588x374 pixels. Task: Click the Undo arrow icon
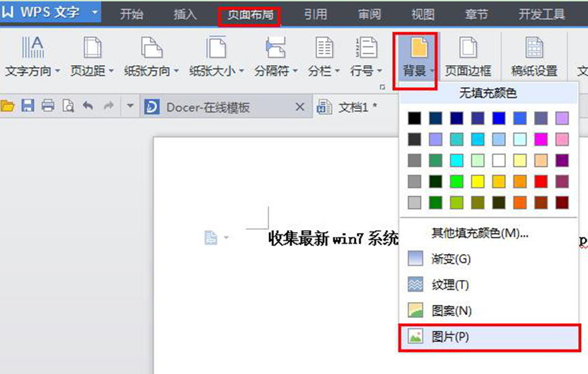[88, 106]
